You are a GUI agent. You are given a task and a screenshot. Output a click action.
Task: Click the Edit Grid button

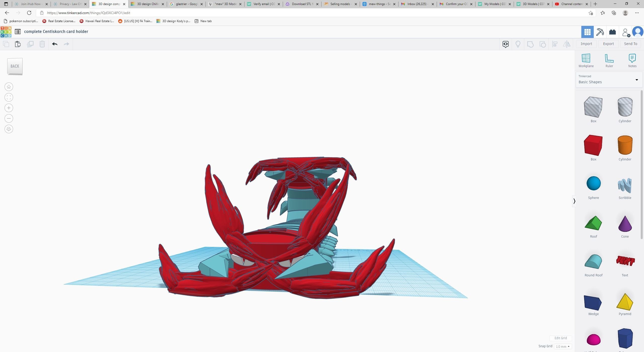pos(560,338)
